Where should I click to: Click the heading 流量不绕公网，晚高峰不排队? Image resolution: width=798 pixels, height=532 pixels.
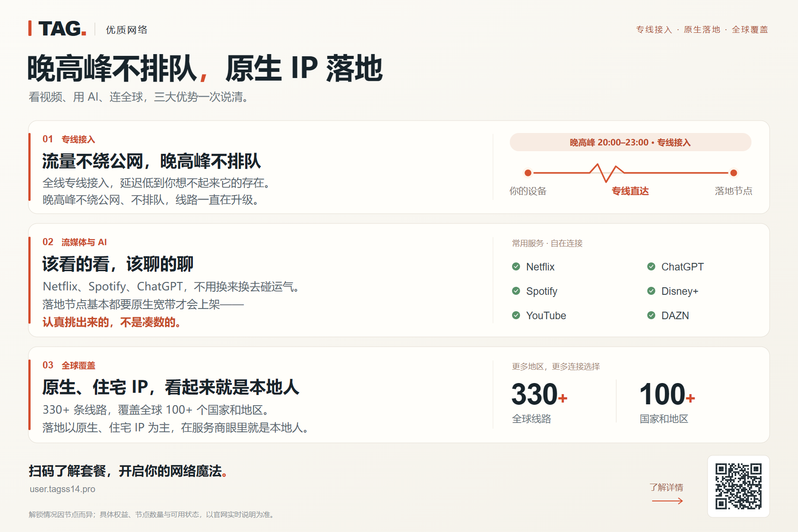(152, 161)
